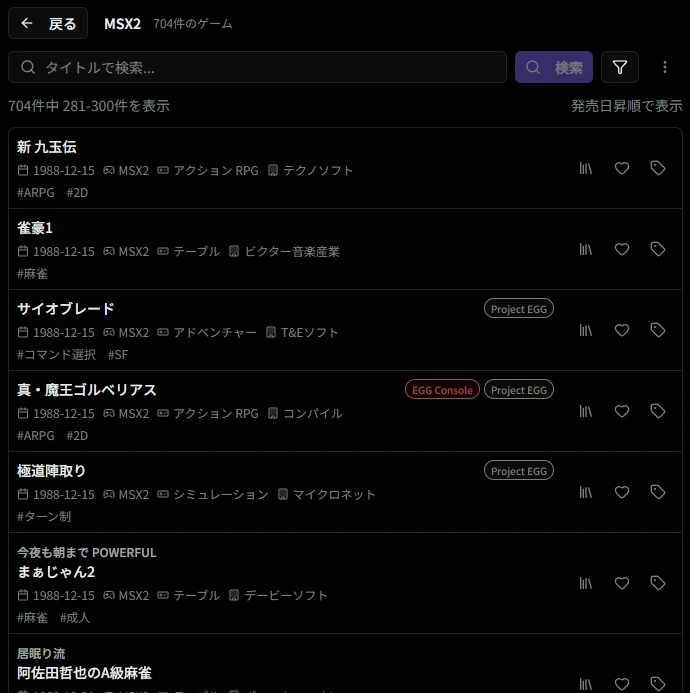The image size is (690, 693).
Task: Click the purple 検索 button
Action: (x=553, y=67)
